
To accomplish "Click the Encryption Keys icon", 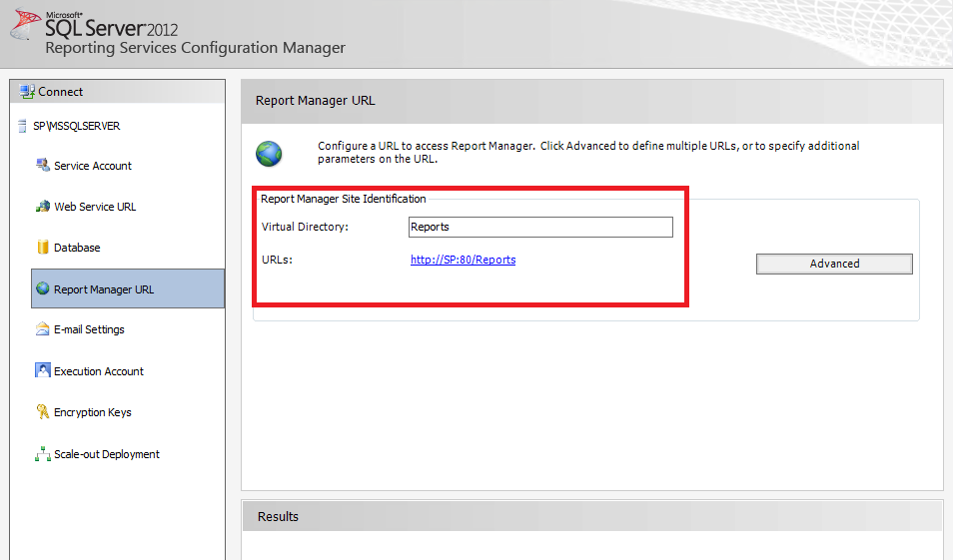I will (x=43, y=412).
